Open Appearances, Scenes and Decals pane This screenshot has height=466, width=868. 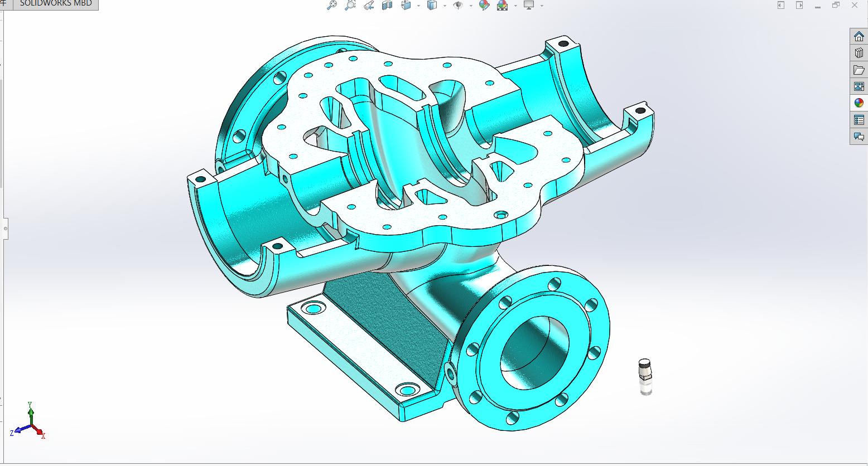[x=859, y=103]
